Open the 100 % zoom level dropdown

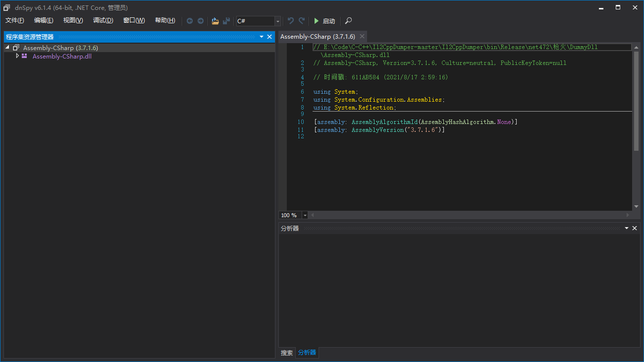[305, 215]
